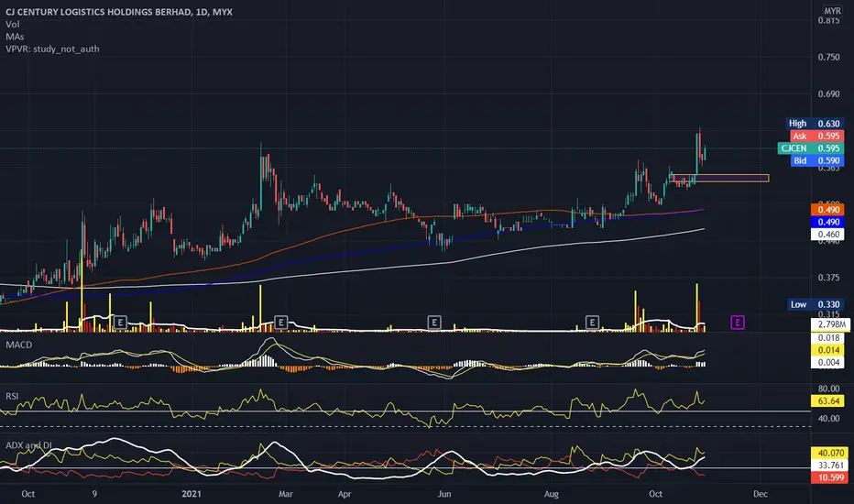
Task: Click the grey E marker above the 9 label
Action: [x=120, y=323]
